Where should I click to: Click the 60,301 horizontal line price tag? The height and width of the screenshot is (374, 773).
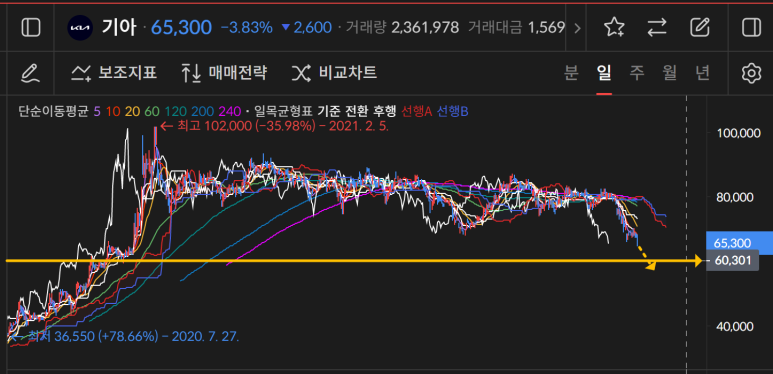(x=732, y=261)
